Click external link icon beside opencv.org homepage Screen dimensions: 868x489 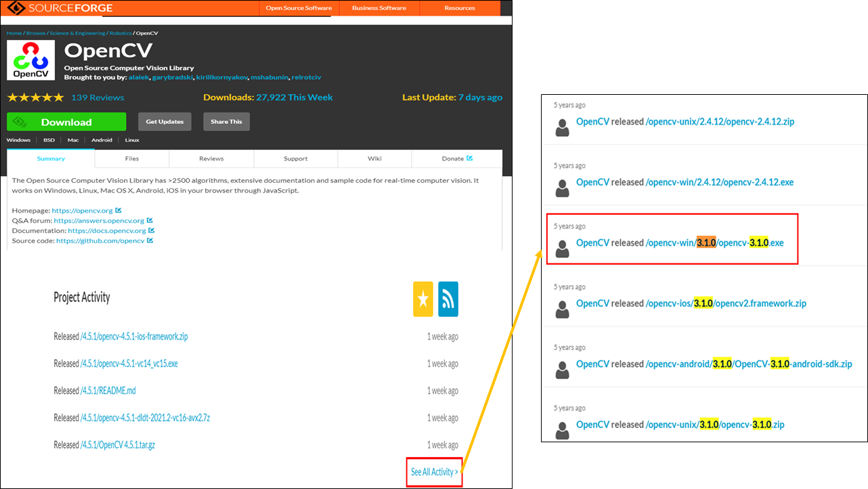tap(118, 211)
